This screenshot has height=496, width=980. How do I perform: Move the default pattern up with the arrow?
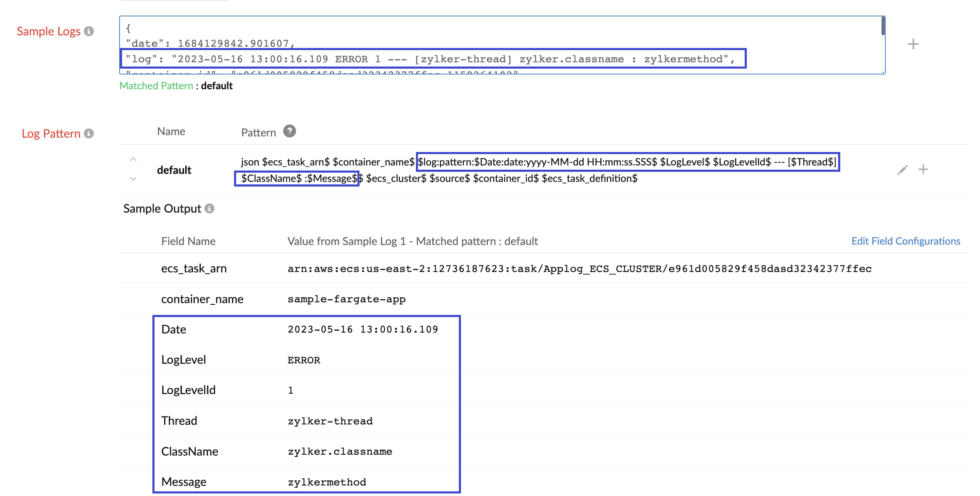point(133,160)
